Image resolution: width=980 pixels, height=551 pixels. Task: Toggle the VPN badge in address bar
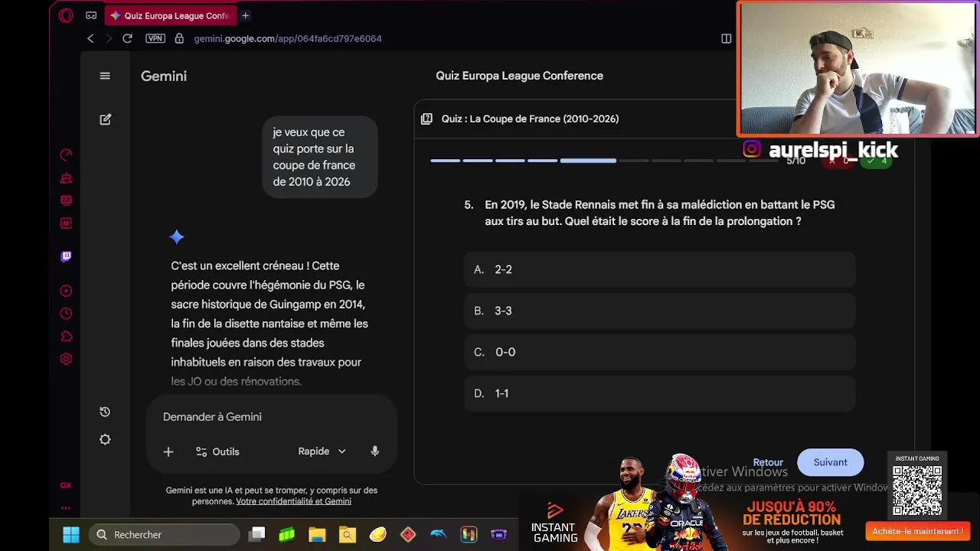155,38
